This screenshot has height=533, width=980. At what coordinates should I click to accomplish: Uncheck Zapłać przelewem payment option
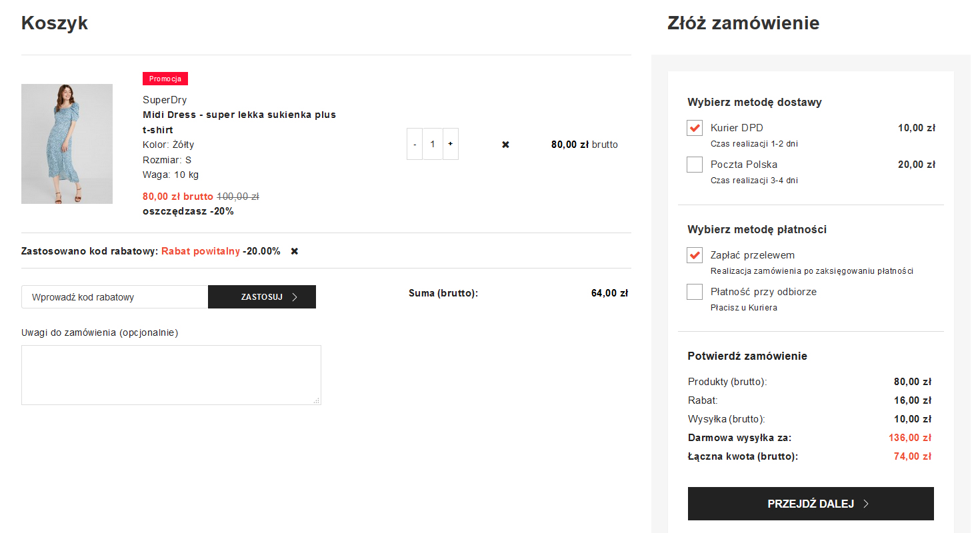click(695, 255)
